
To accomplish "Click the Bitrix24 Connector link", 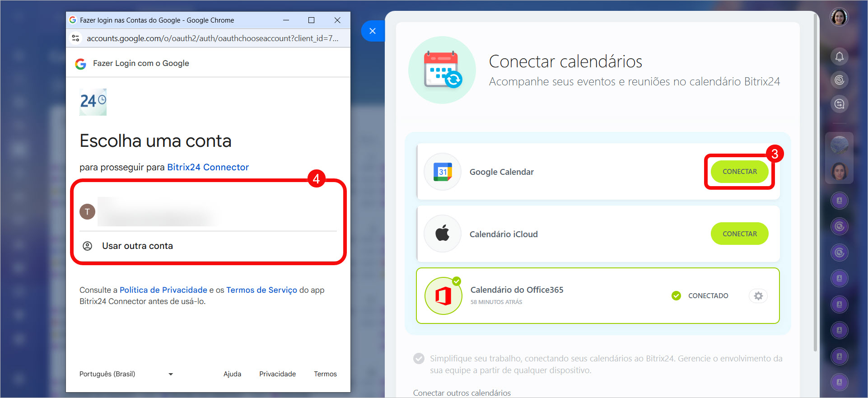I will coord(208,167).
